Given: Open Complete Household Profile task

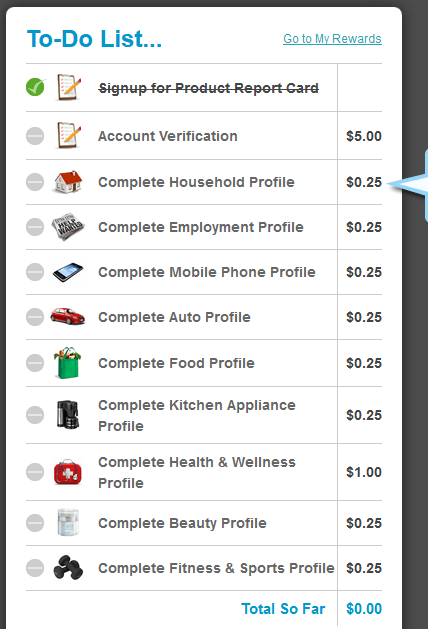Looking at the screenshot, I should [x=196, y=182].
